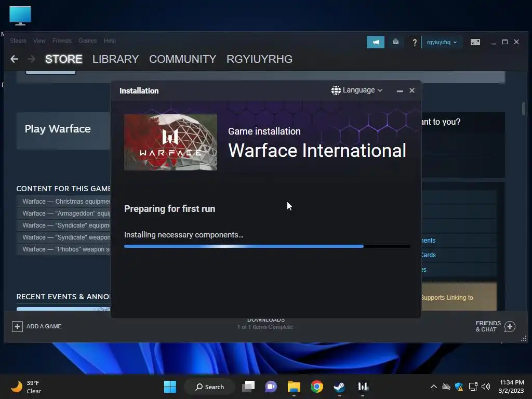Switch to Big Picture mode icon

tap(475, 42)
